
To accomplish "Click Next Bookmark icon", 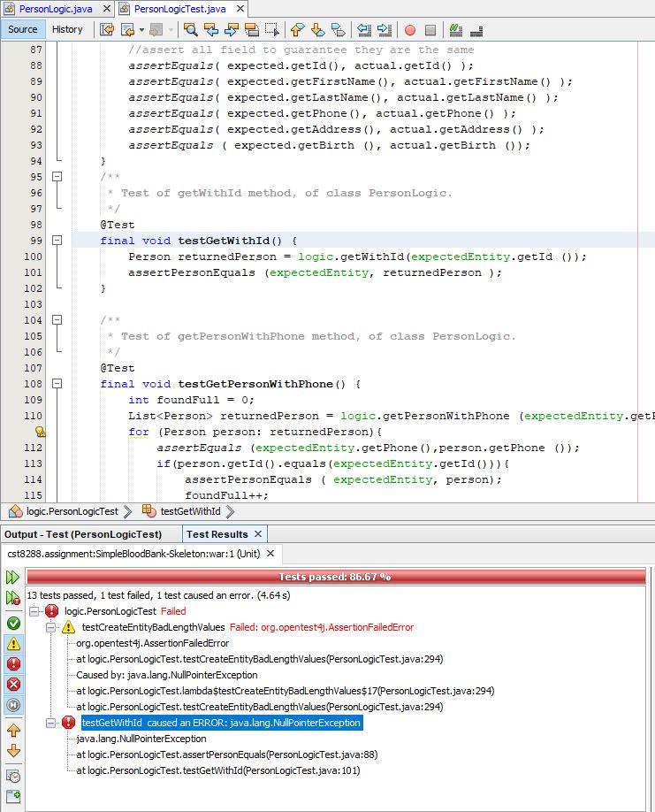I will pyautogui.click(x=317, y=30).
